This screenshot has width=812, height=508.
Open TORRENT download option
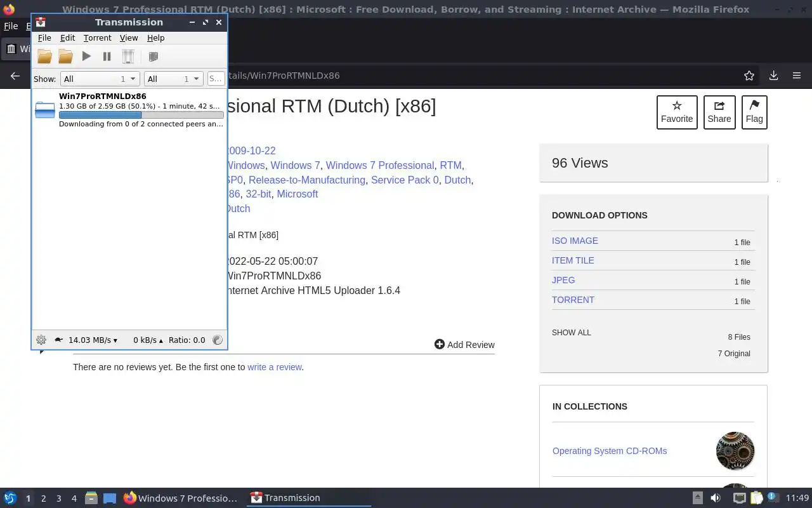click(573, 300)
